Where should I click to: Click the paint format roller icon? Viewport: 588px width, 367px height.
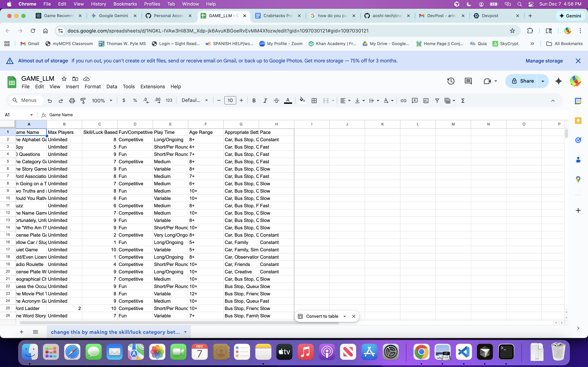[x=83, y=100]
